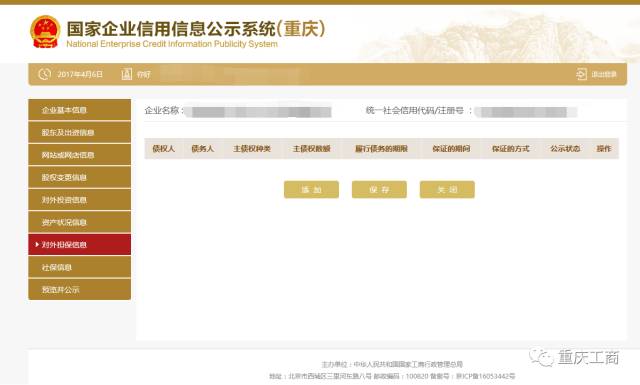Screen dimensions: 640x385
Task: Click the 关闭 close button
Action: [447, 189]
